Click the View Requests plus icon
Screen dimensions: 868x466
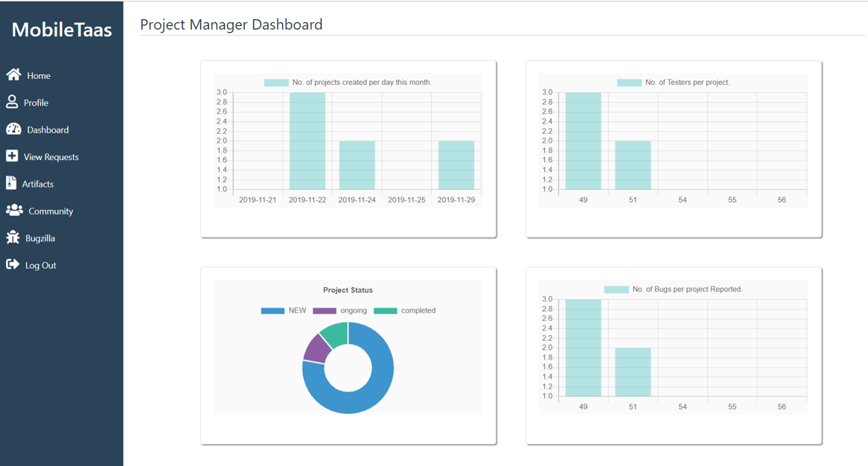[x=12, y=156]
